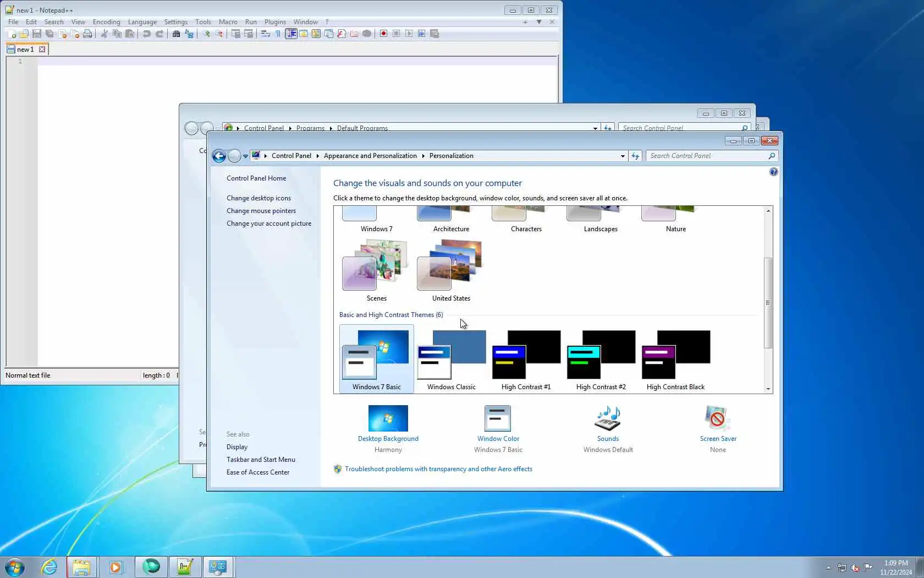
Task: Click the Personalization window refresh button
Action: [x=635, y=156]
